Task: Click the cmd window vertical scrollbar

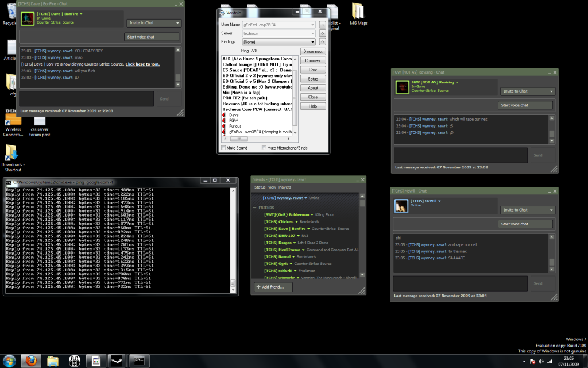Action: [233, 240]
